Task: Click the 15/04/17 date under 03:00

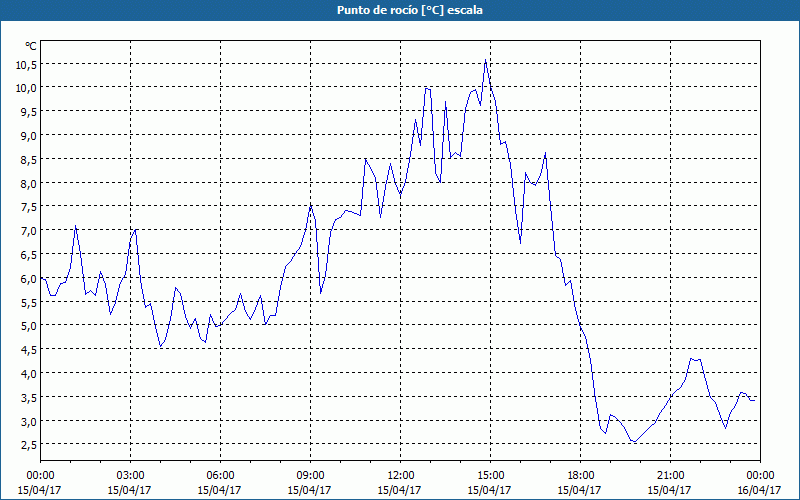Action: [130, 490]
